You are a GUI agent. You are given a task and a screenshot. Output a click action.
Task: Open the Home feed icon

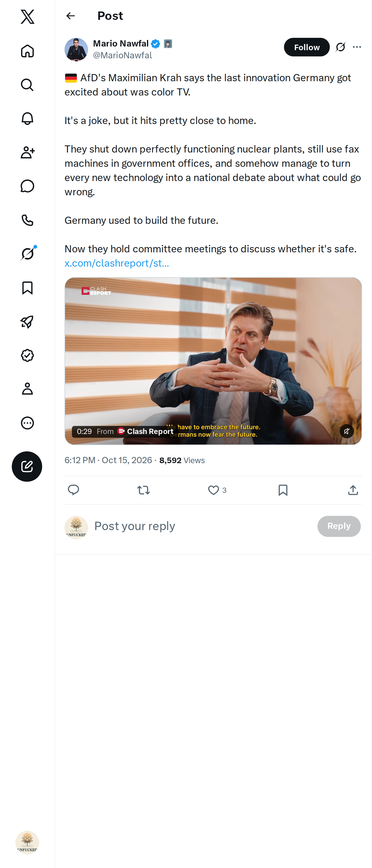pos(27,51)
